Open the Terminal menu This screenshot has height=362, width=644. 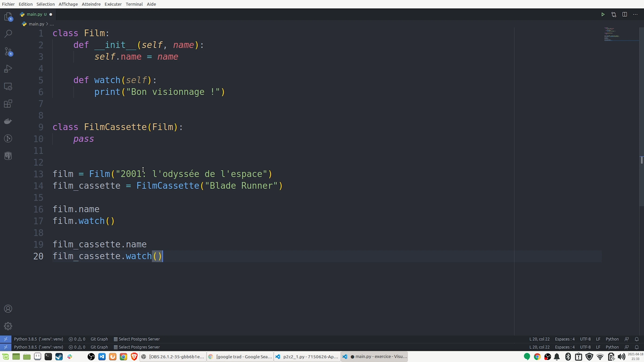coord(134,4)
